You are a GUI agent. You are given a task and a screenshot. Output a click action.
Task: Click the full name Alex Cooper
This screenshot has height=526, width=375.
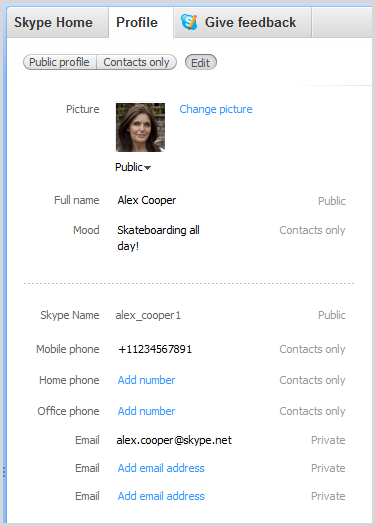click(147, 200)
